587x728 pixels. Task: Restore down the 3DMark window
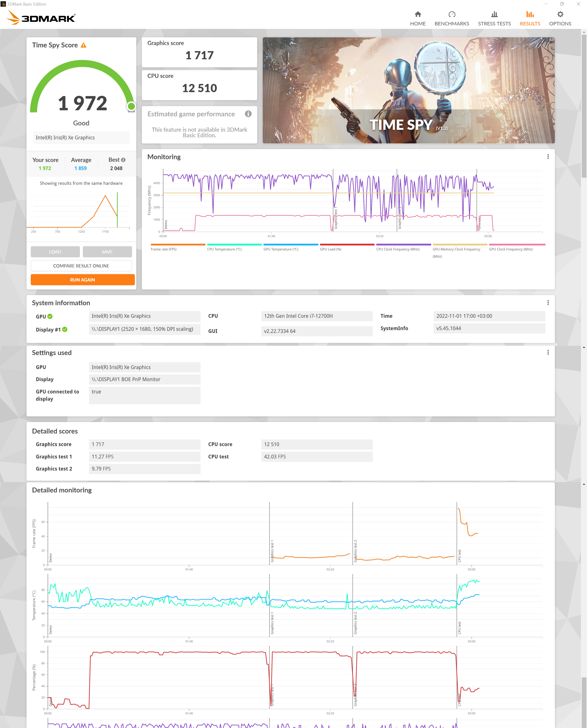pos(562,4)
